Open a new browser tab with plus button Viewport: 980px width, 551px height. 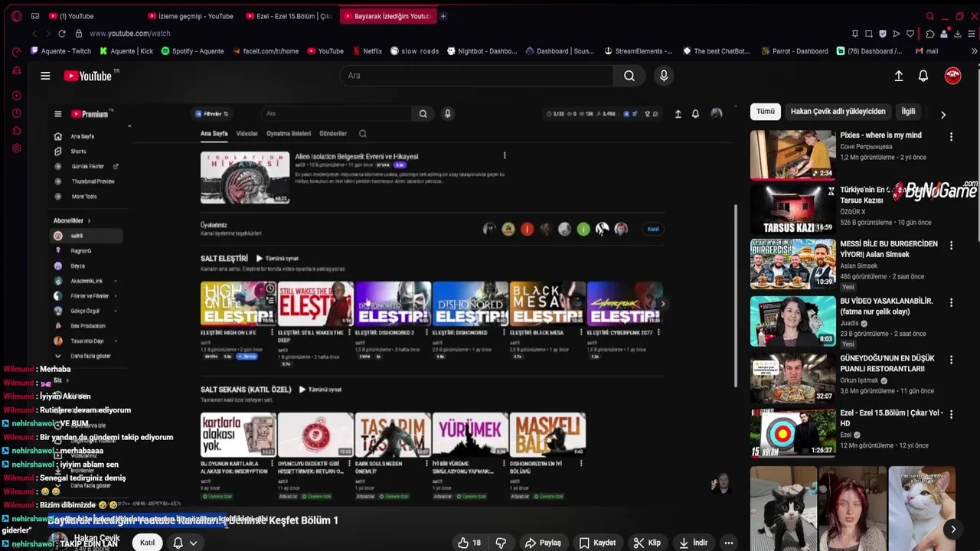click(443, 16)
